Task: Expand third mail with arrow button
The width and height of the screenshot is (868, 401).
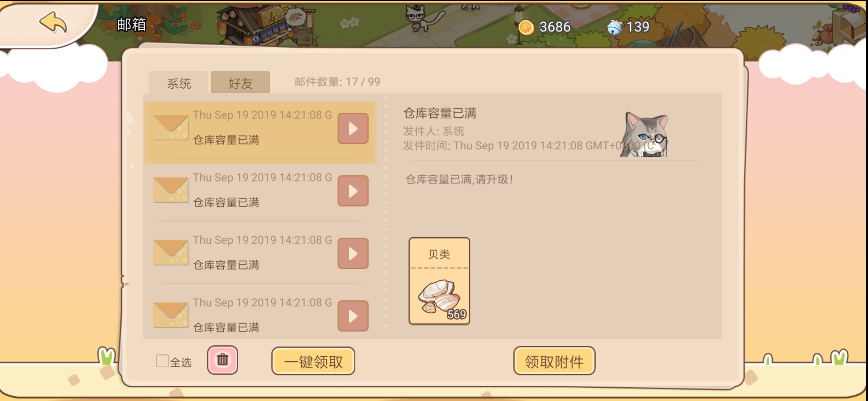Action: click(353, 254)
